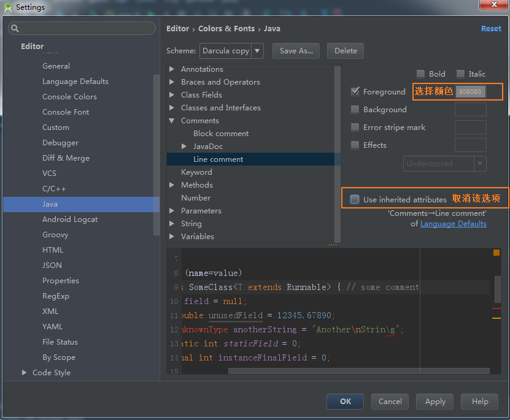Click the preview horizontal scrollbar
This screenshot has height=420, width=510.
tap(358, 371)
